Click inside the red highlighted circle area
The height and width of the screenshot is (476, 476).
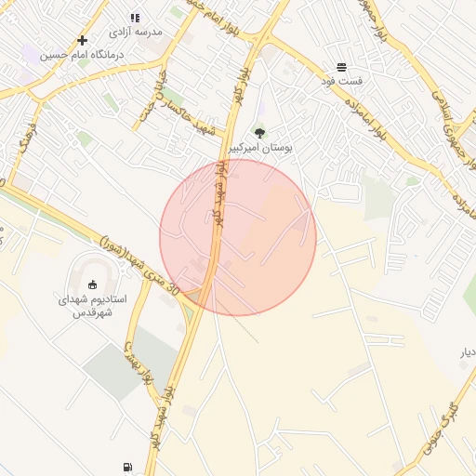click(x=238, y=238)
